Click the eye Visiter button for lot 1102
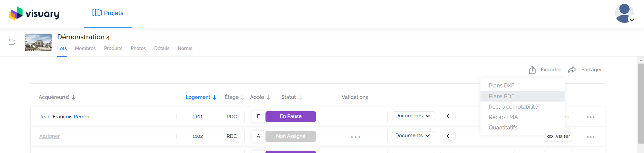The width and height of the screenshot is (644, 153). click(559, 136)
